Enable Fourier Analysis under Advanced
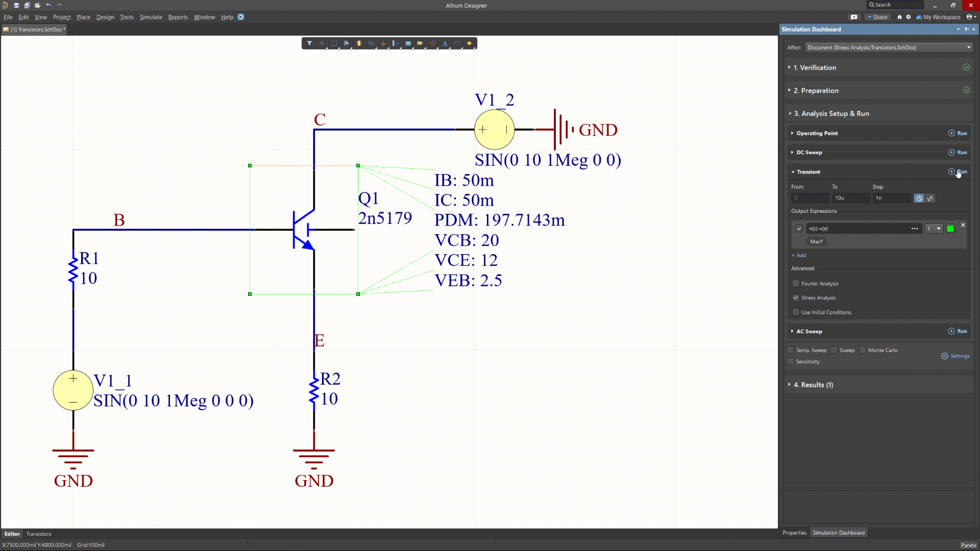 (x=796, y=283)
